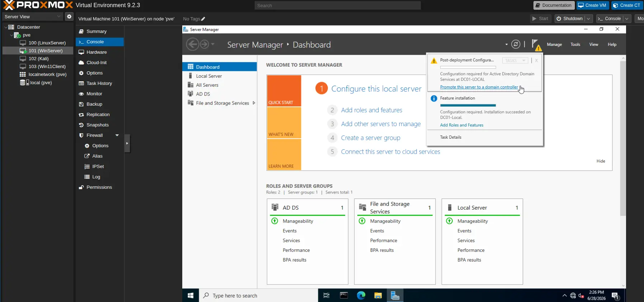This screenshot has height=302, width=644.
Task: Open Microsoft Edge from the taskbar
Action: tap(361, 296)
